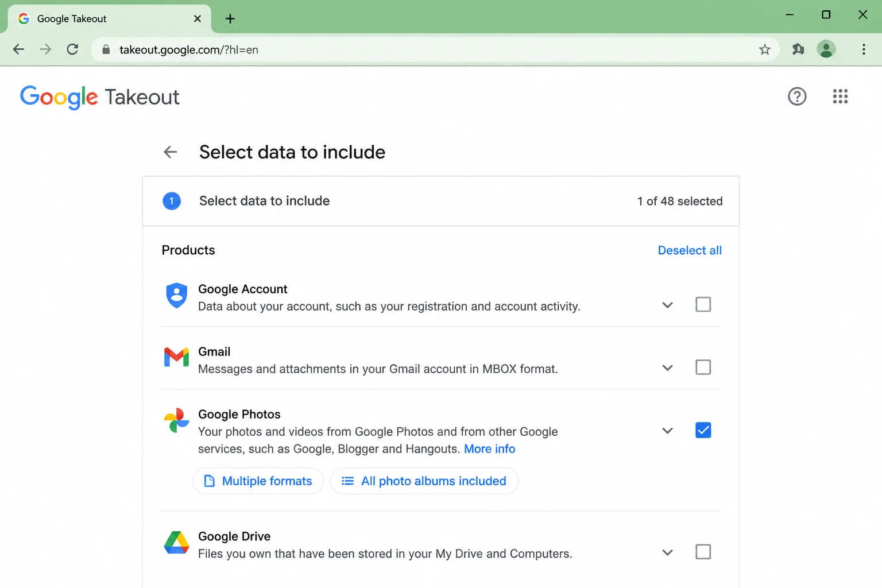
Task: Minimize the browser window
Action: coord(790,15)
